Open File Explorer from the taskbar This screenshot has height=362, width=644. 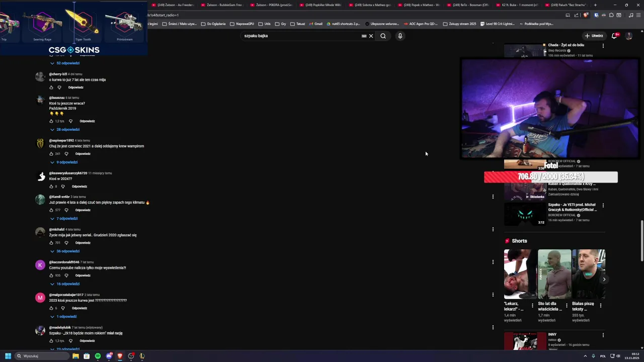75,356
